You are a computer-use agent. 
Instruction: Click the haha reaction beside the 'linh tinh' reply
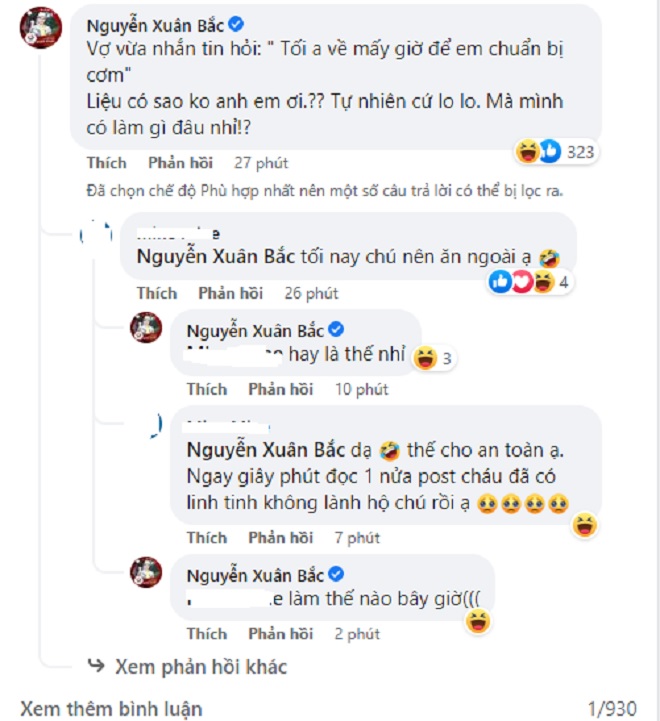(x=585, y=523)
